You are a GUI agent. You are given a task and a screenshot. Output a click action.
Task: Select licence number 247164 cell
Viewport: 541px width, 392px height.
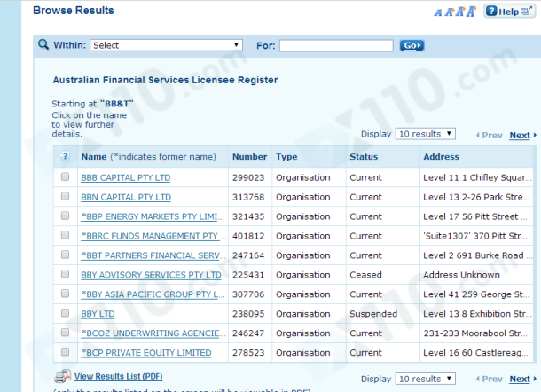248,255
